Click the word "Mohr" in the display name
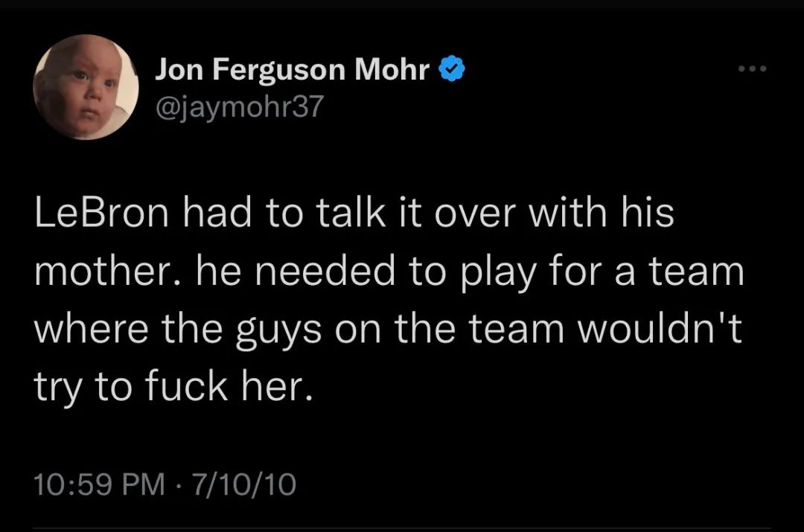Viewport: 804px width, 532px height. pos(392,71)
